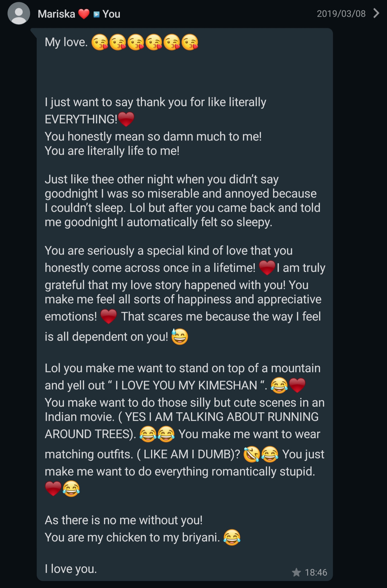The image size is (387, 588).
Task: Tap the 18:46 message timestamp
Action: click(x=316, y=572)
